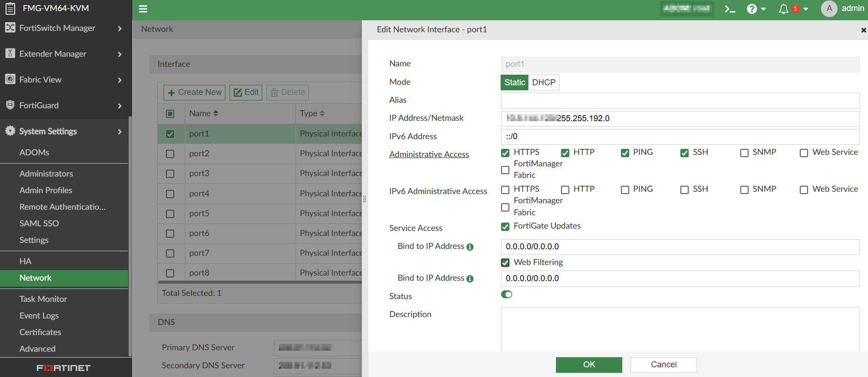The width and height of the screenshot is (868, 377).
Task: Click the Cancel button
Action: pos(664,365)
